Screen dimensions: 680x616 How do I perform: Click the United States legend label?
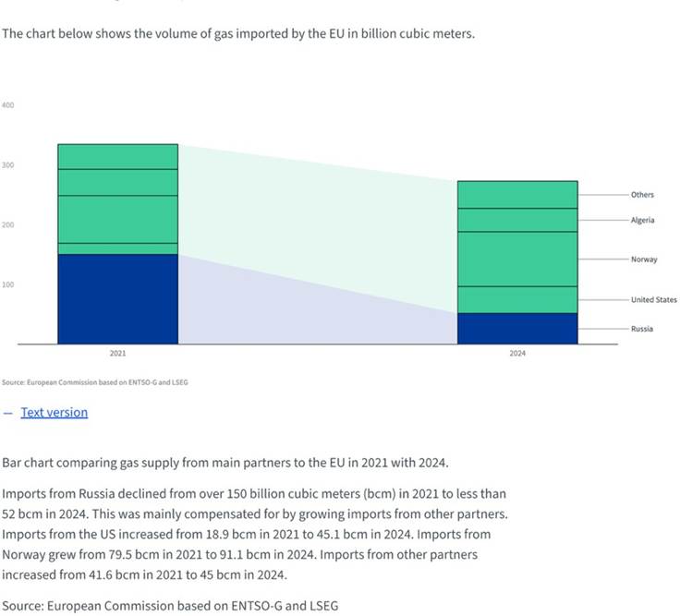click(653, 299)
